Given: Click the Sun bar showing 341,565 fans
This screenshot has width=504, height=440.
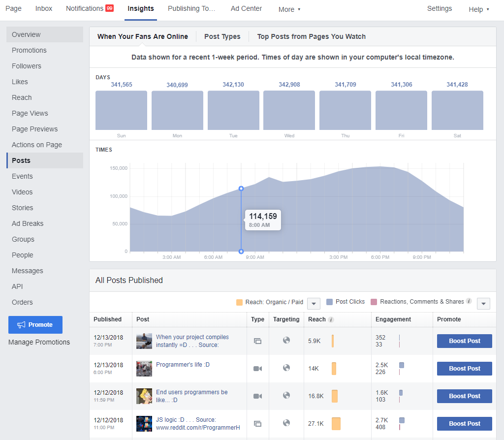Looking at the screenshot, I should pos(121,110).
